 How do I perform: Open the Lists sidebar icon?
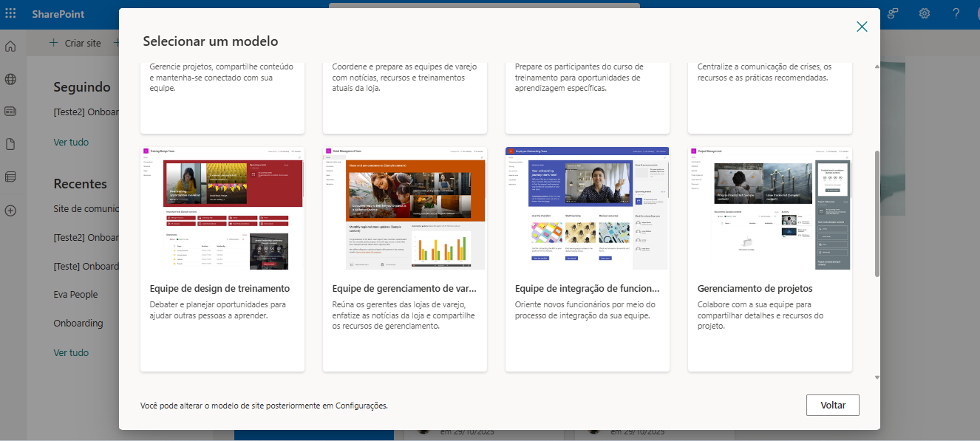pyautogui.click(x=10, y=177)
